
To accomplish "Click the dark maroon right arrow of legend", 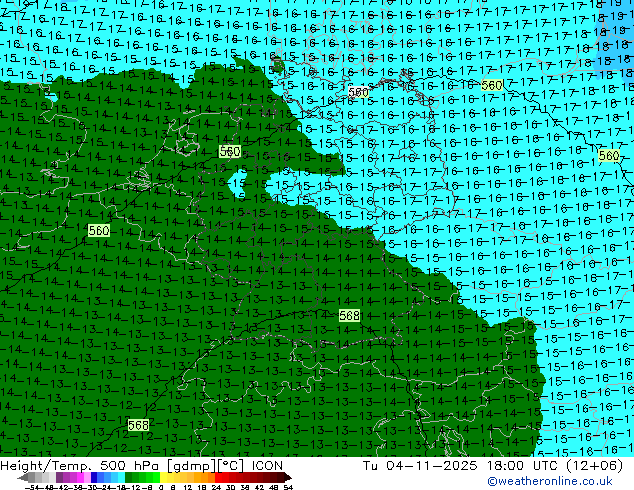I will (287, 478).
